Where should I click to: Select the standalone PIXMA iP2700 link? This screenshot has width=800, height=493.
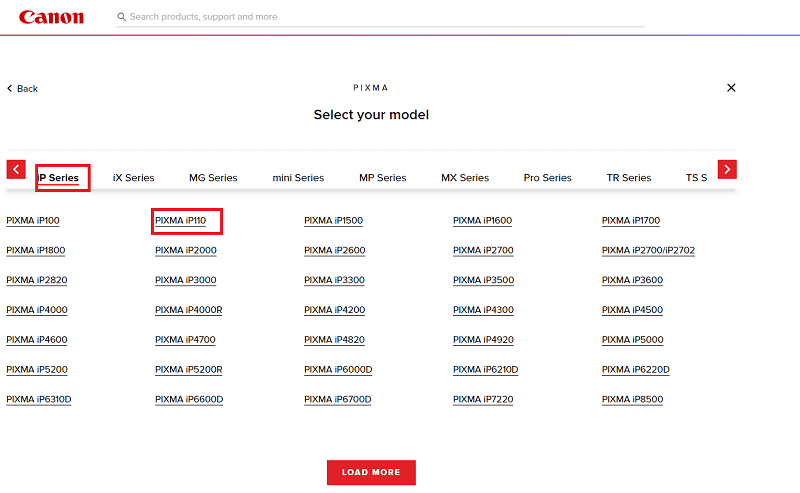(483, 250)
